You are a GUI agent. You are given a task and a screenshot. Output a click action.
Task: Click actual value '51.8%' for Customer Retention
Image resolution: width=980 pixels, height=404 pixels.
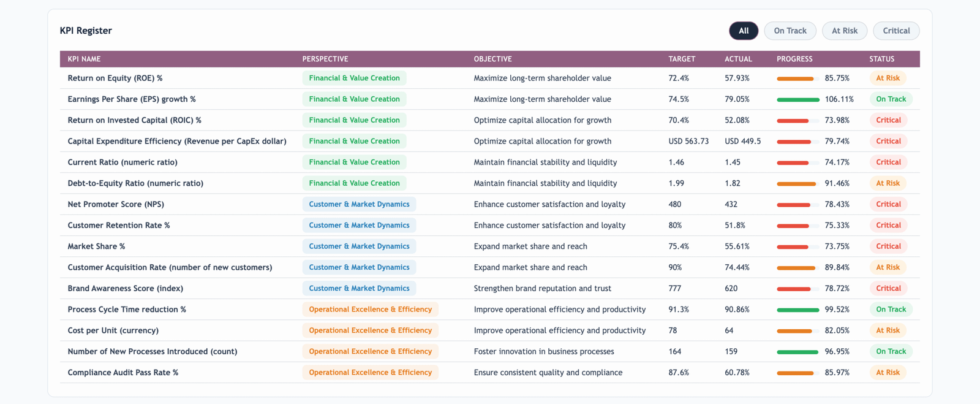tap(735, 225)
